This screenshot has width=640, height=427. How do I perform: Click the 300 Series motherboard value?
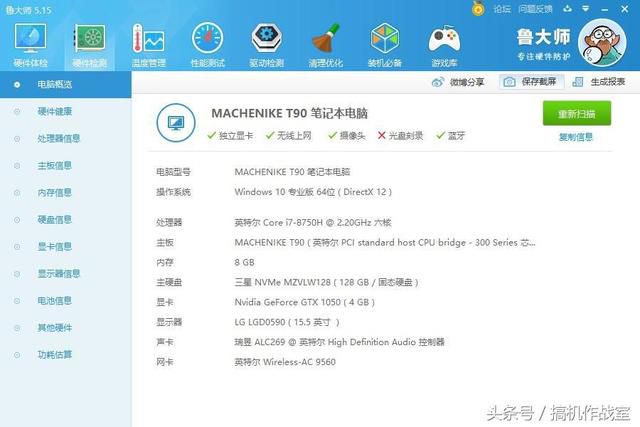[384, 242]
